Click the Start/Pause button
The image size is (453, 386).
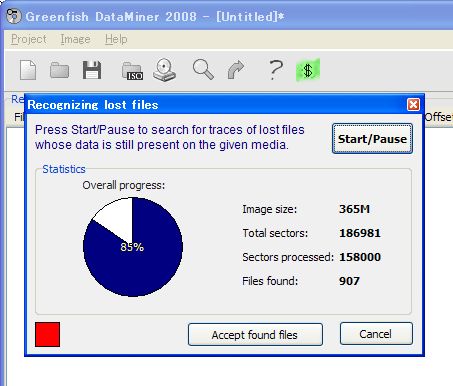tap(372, 139)
